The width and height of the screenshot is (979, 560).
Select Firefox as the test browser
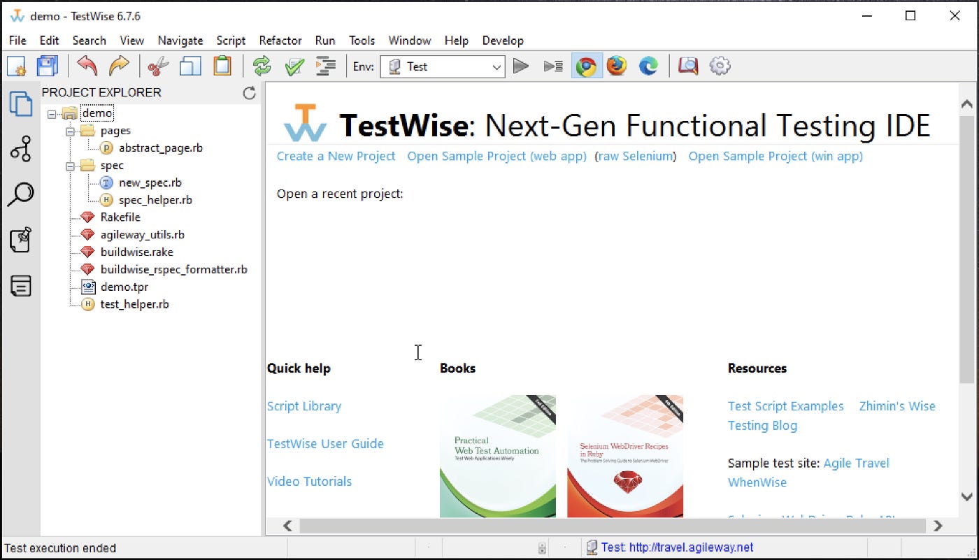pos(617,66)
